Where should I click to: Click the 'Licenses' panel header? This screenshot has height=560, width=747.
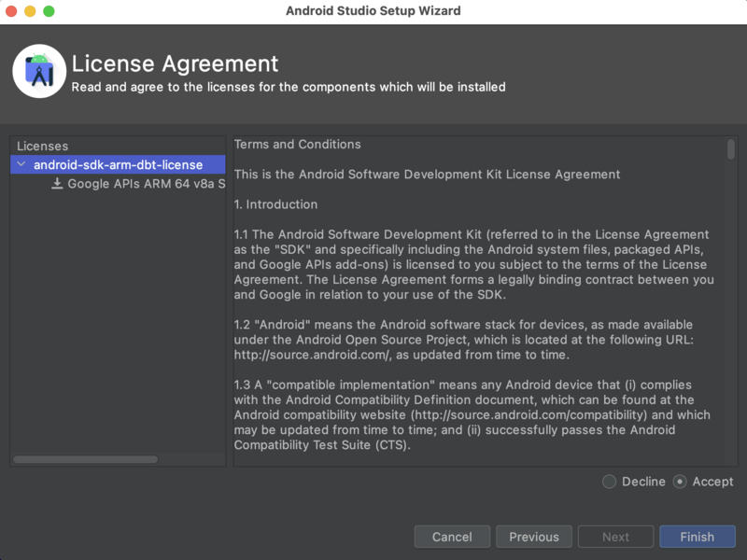pos(42,146)
